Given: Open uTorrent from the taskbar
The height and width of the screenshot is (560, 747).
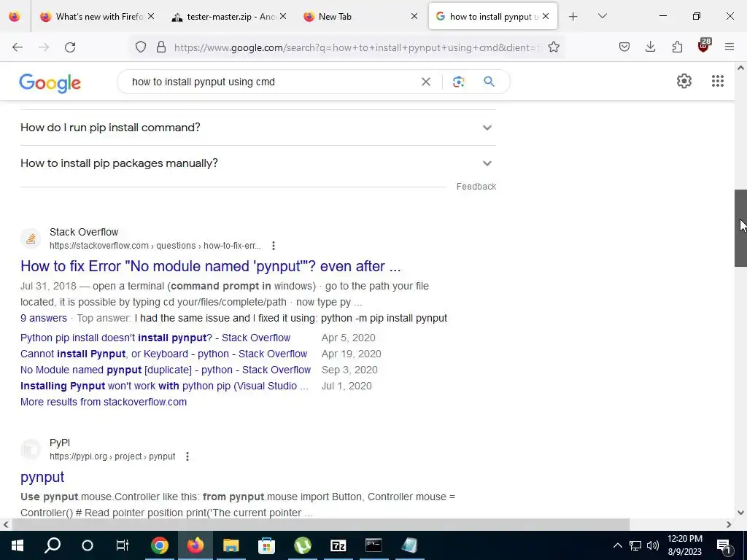Looking at the screenshot, I should click(303, 545).
